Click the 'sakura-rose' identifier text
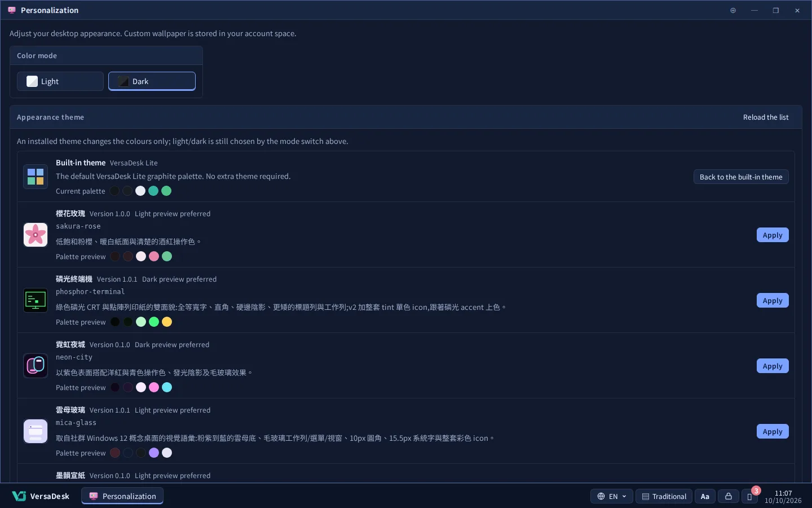 78,226
